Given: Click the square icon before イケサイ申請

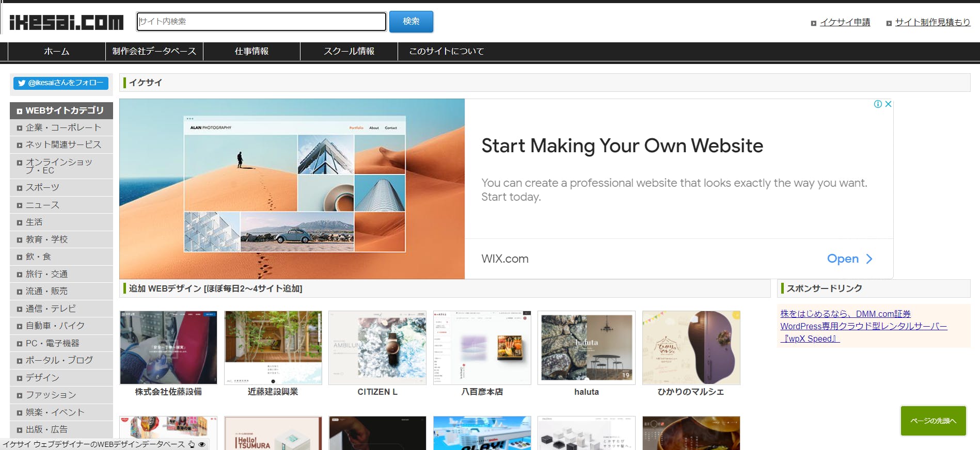Looking at the screenshot, I should [x=814, y=23].
